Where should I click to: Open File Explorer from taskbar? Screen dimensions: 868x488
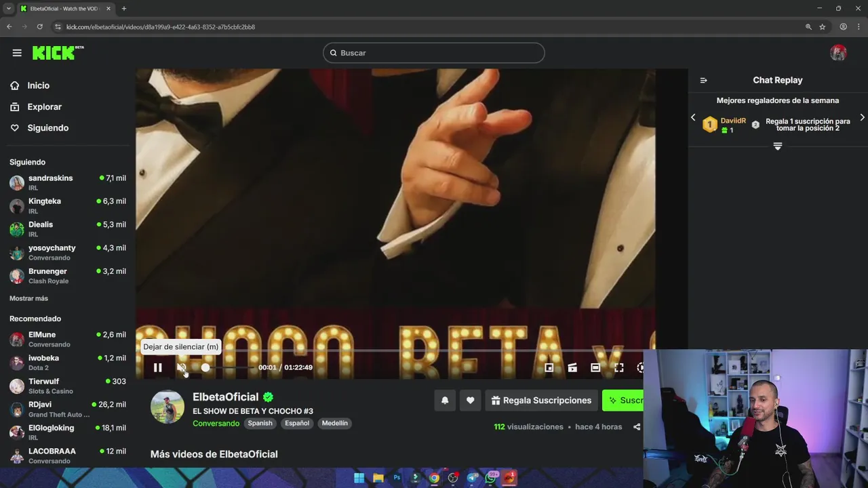(378, 478)
